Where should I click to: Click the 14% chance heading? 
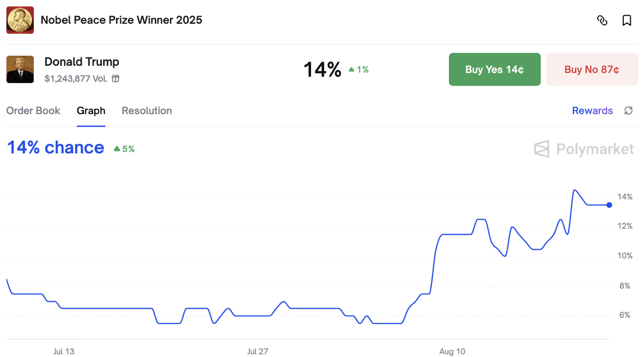point(55,148)
